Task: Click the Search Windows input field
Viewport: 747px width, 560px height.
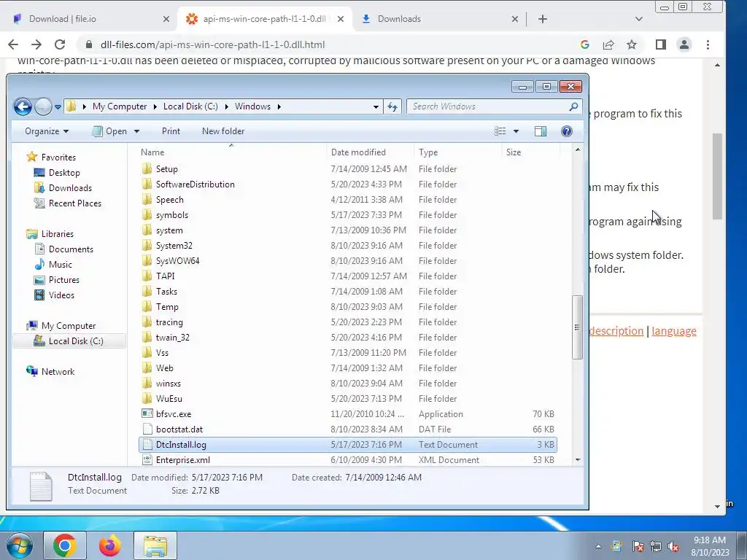Action: [x=488, y=106]
